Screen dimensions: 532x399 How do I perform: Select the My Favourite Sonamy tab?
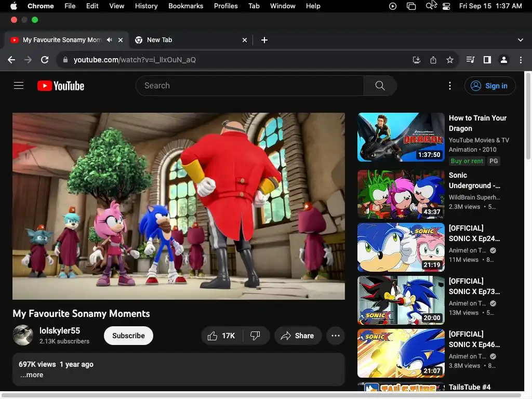click(x=66, y=40)
